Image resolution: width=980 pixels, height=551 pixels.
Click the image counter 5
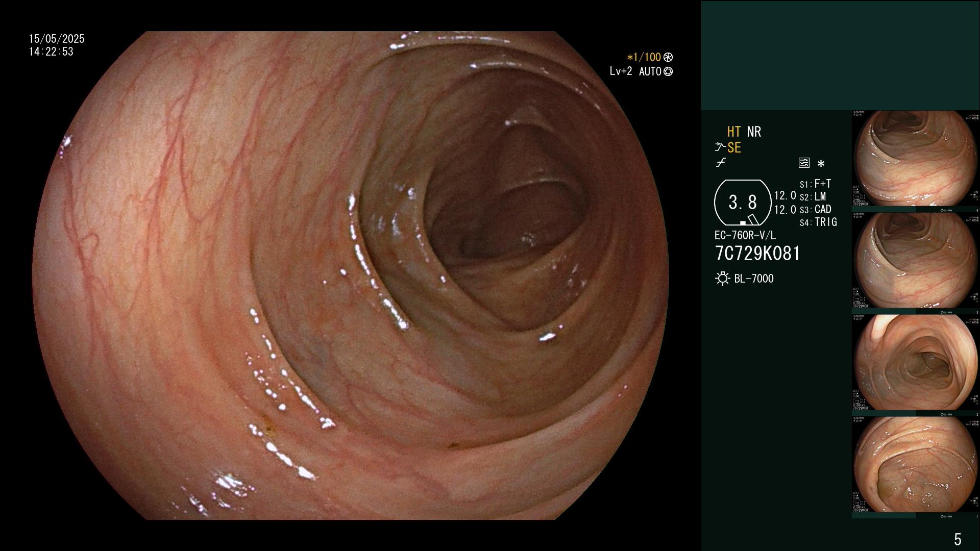(x=958, y=539)
